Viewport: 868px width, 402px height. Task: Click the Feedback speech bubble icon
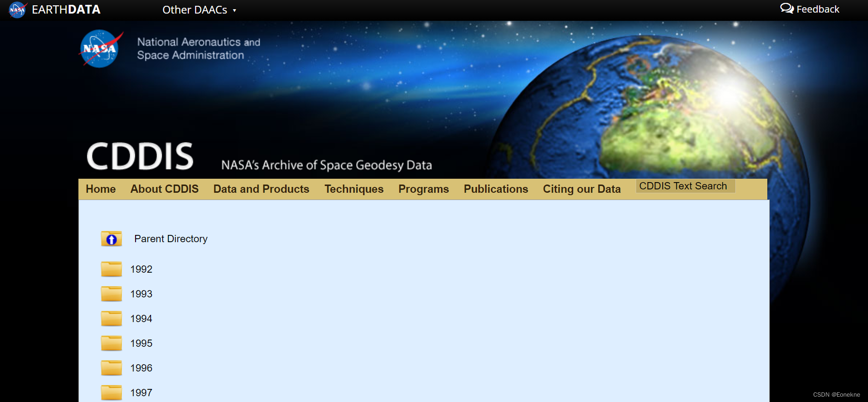[787, 8]
